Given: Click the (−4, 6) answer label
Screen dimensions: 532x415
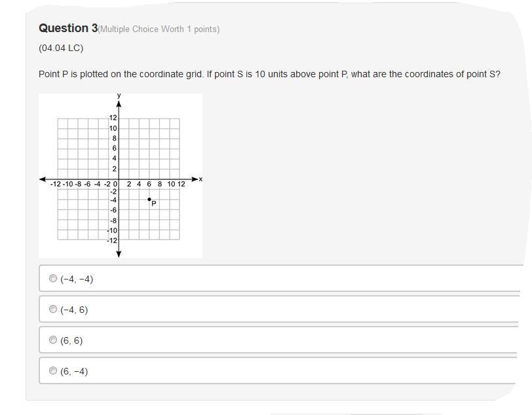Looking at the screenshot, I should (x=74, y=310).
